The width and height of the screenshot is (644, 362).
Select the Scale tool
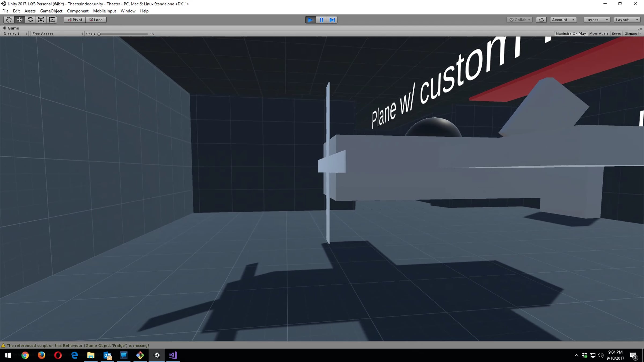click(41, 20)
